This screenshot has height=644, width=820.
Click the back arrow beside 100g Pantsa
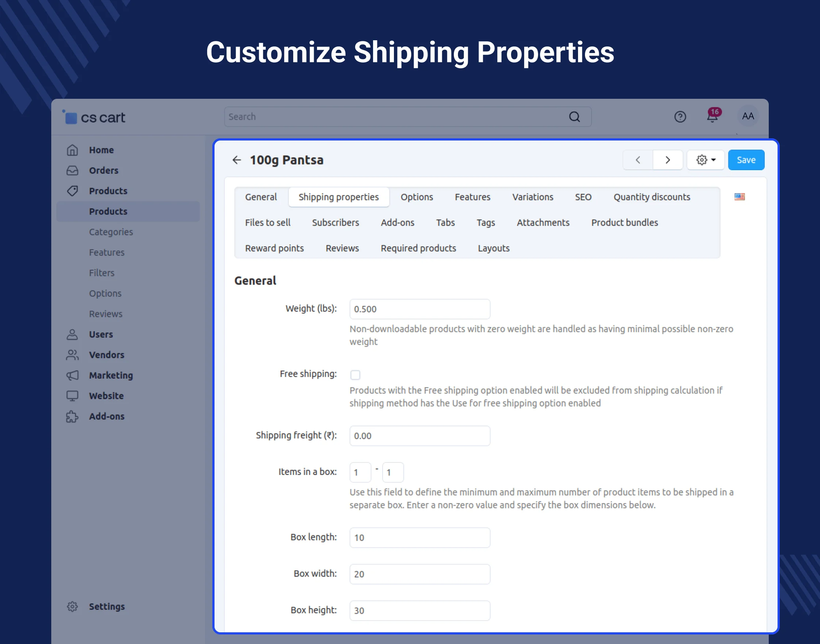[236, 160]
